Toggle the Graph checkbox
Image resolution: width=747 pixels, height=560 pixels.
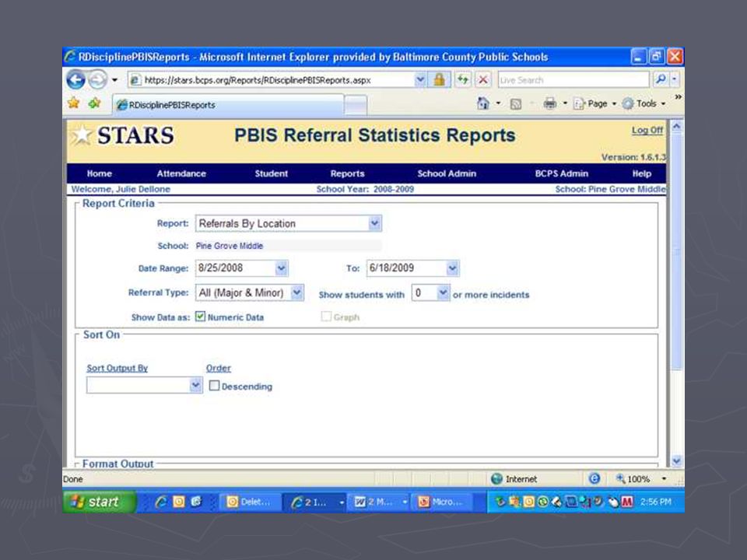click(326, 317)
